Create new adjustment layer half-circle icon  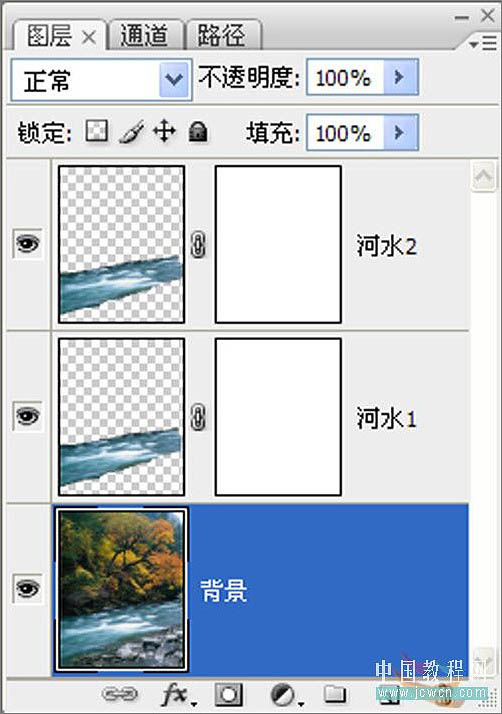(x=285, y=695)
